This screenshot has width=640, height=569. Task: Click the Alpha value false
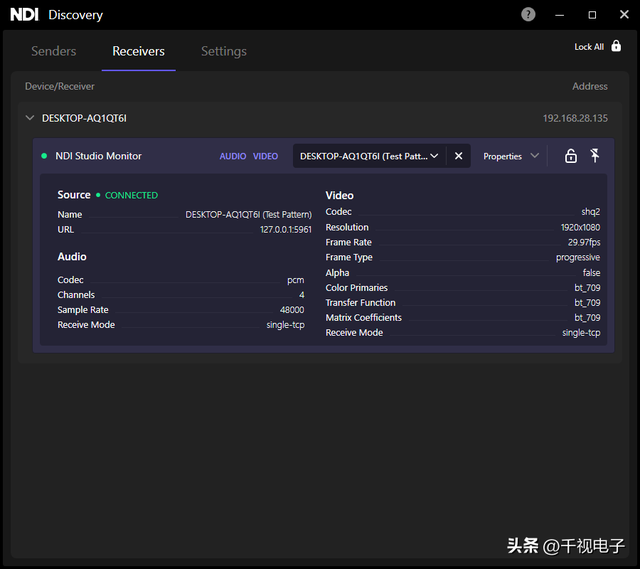tap(591, 273)
